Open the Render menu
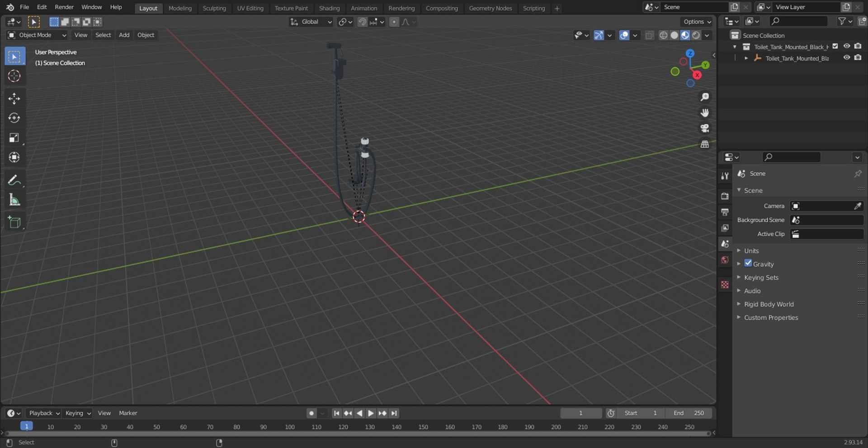 click(64, 7)
